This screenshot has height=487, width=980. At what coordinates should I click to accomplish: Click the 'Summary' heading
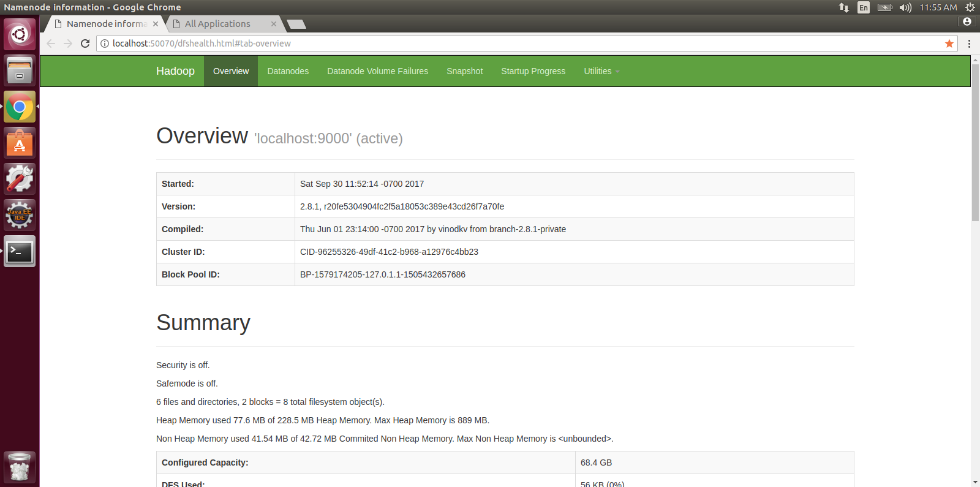click(x=203, y=323)
